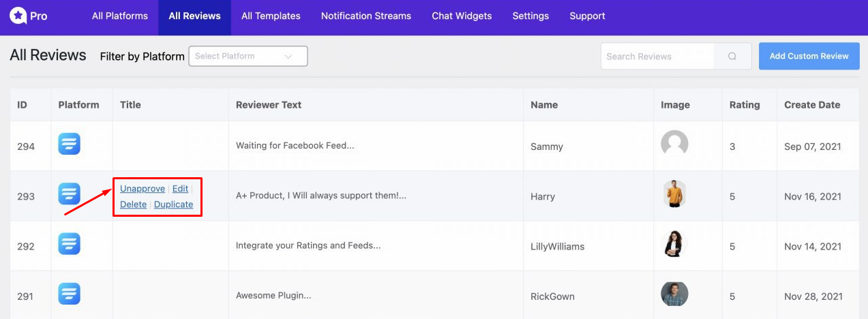Click platform icon in row 291

pyautogui.click(x=70, y=294)
